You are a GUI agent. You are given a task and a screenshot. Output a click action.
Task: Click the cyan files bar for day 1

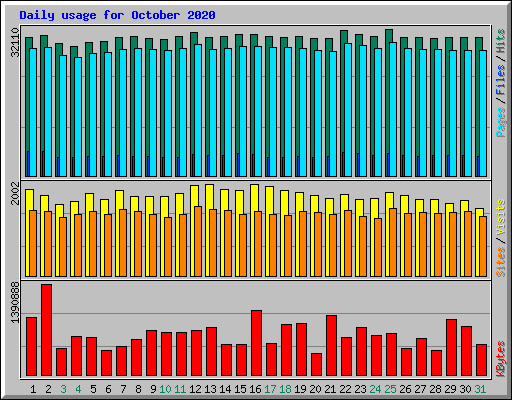coord(33,112)
